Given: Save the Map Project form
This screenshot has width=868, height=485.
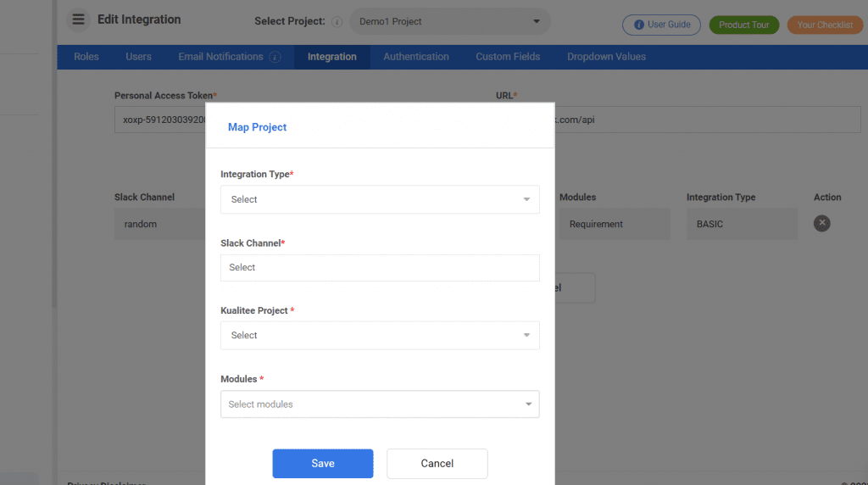Looking at the screenshot, I should pyautogui.click(x=323, y=464).
